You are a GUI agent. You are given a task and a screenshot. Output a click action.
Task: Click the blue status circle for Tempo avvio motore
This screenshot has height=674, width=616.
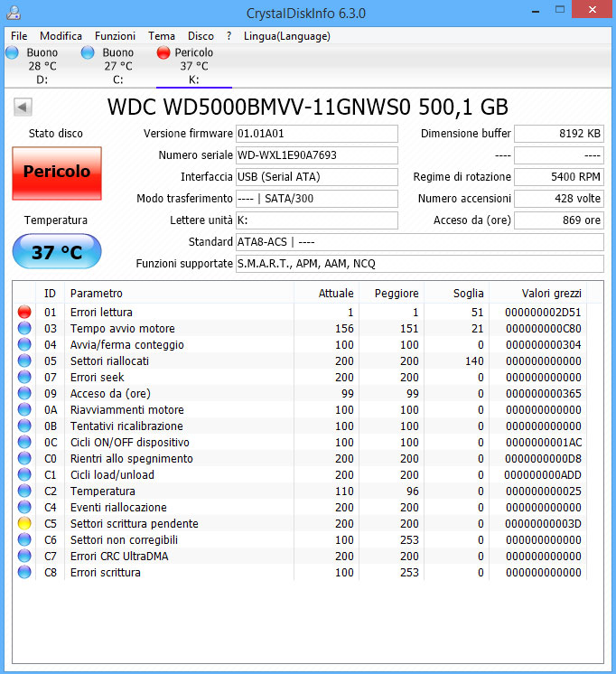click(x=24, y=328)
